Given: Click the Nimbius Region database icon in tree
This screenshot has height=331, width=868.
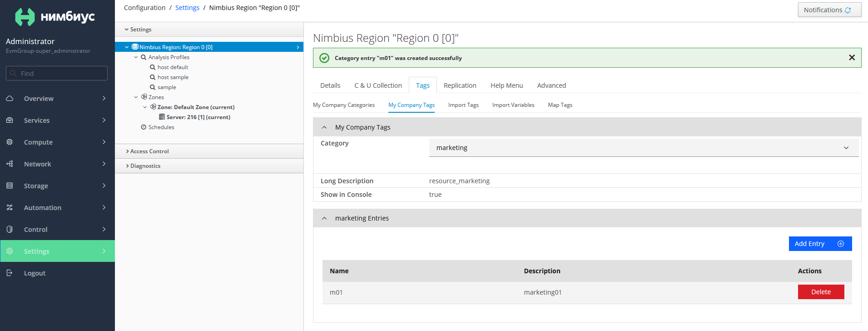Looking at the screenshot, I should (x=135, y=47).
